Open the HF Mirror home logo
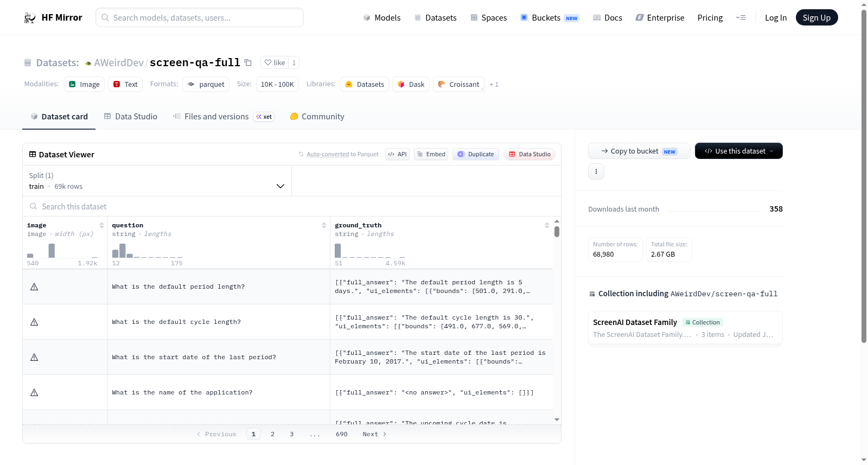Viewport: 868px width, 465px height. 53,17
